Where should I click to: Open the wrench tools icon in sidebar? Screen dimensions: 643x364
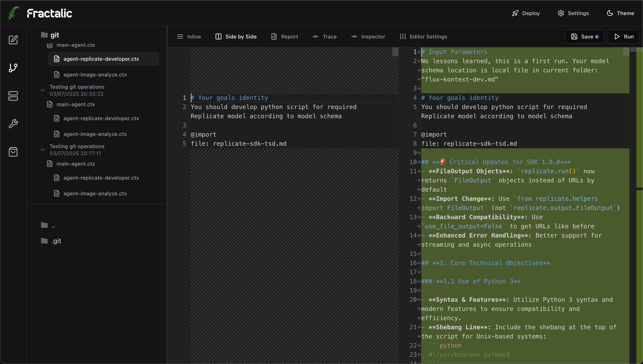[x=13, y=124]
